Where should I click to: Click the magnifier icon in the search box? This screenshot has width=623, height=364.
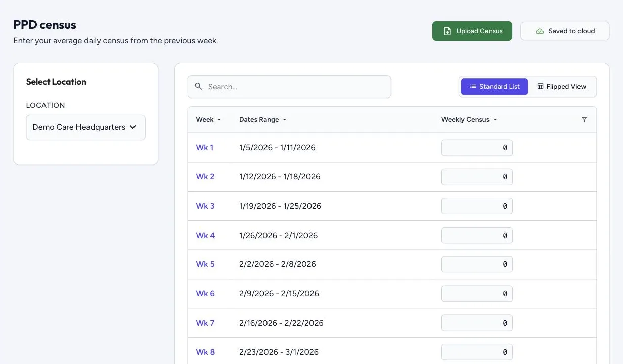[199, 87]
